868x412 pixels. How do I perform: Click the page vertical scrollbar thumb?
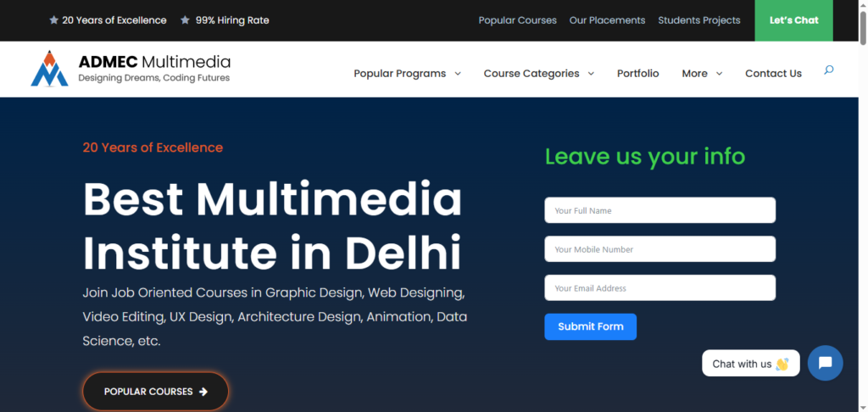(x=863, y=26)
